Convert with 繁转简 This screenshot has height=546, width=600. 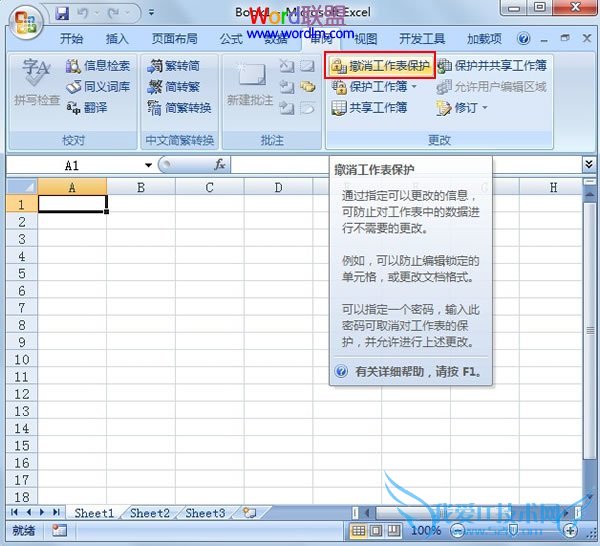pyautogui.click(x=174, y=66)
